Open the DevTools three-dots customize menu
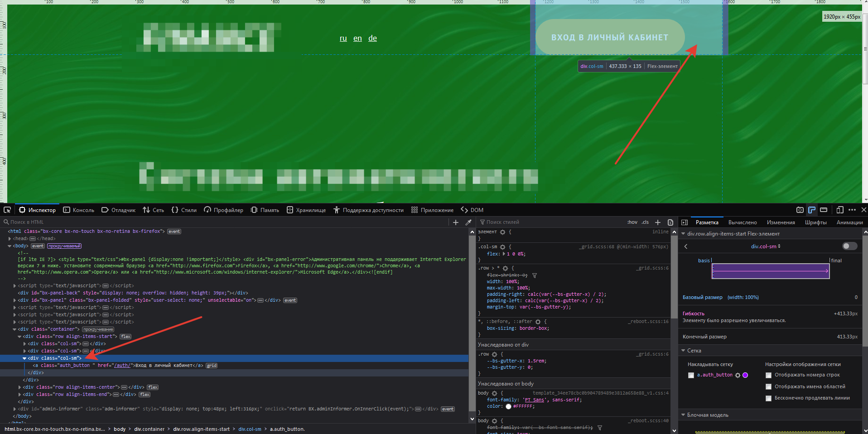868x434 pixels. click(x=852, y=210)
